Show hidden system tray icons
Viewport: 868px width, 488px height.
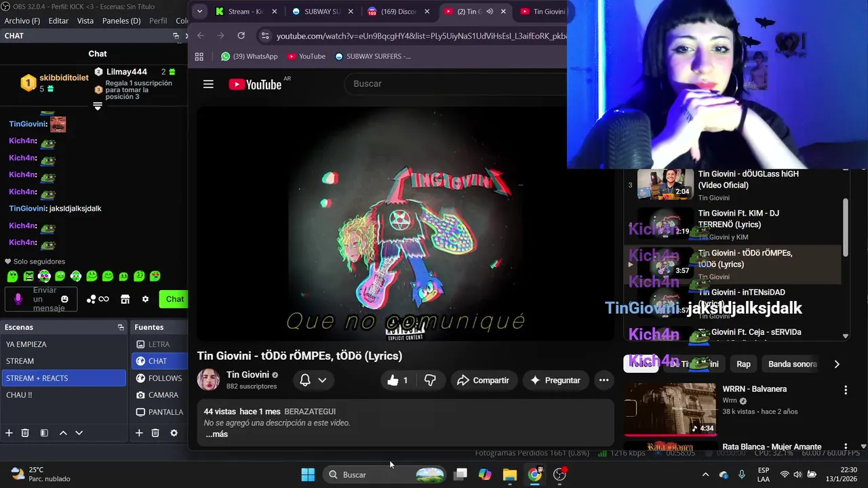(705, 474)
